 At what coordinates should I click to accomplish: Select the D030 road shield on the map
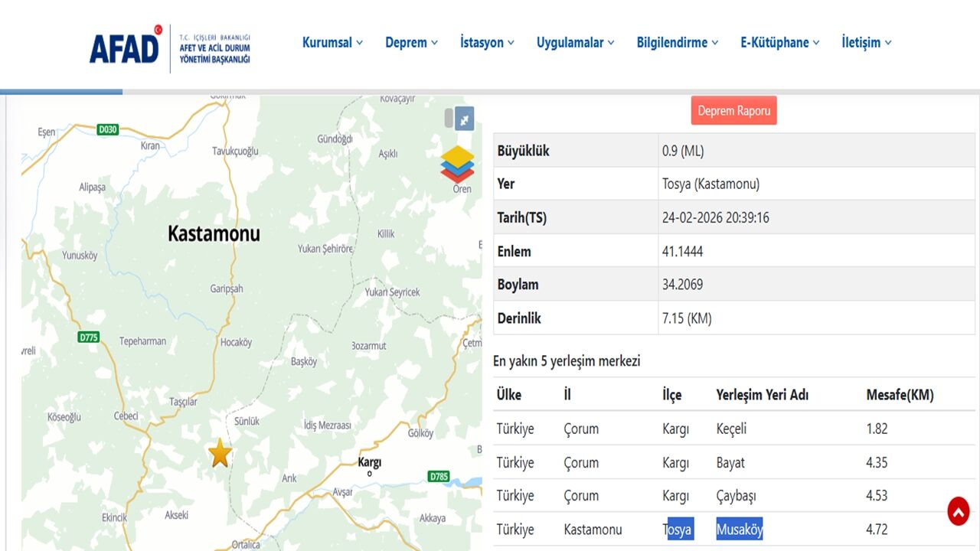(107, 129)
